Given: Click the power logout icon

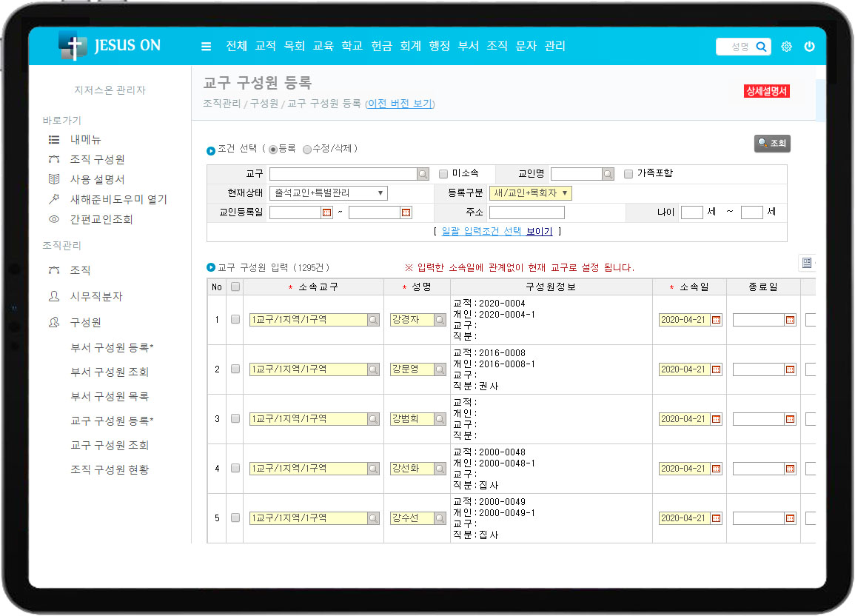Looking at the screenshot, I should (x=809, y=47).
